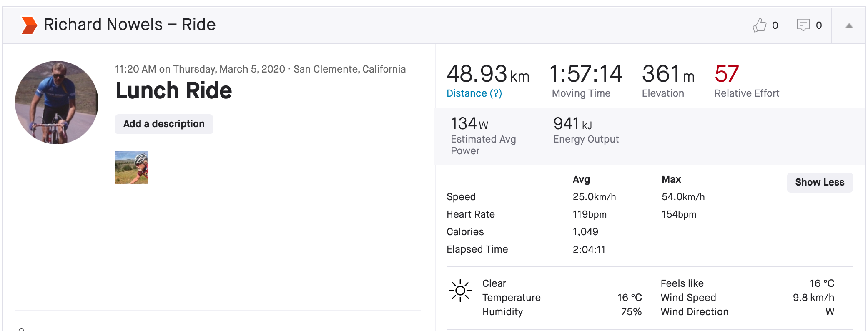Collapse the activity card with the up arrow
This screenshot has height=331, width=868.
pos(849,26)
